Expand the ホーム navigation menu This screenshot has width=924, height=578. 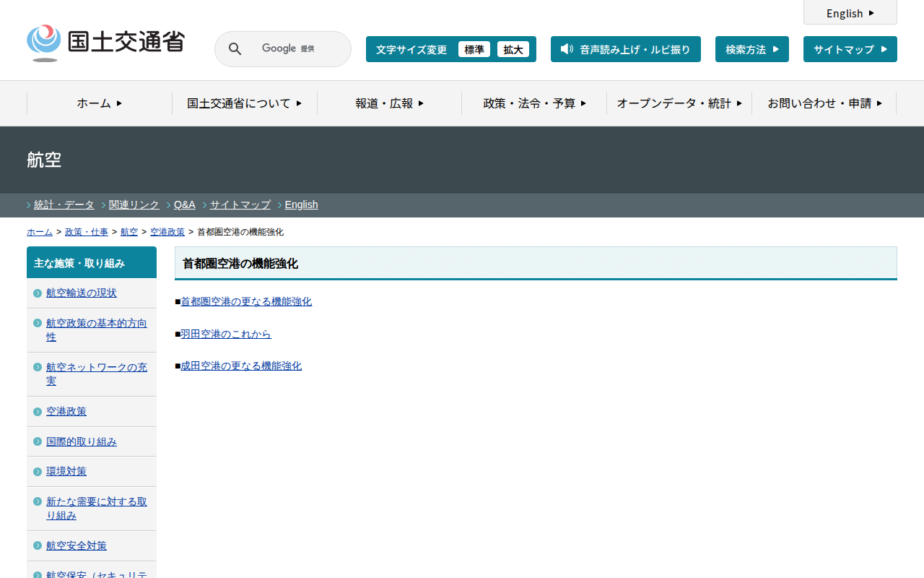click(x=100, y=103)
